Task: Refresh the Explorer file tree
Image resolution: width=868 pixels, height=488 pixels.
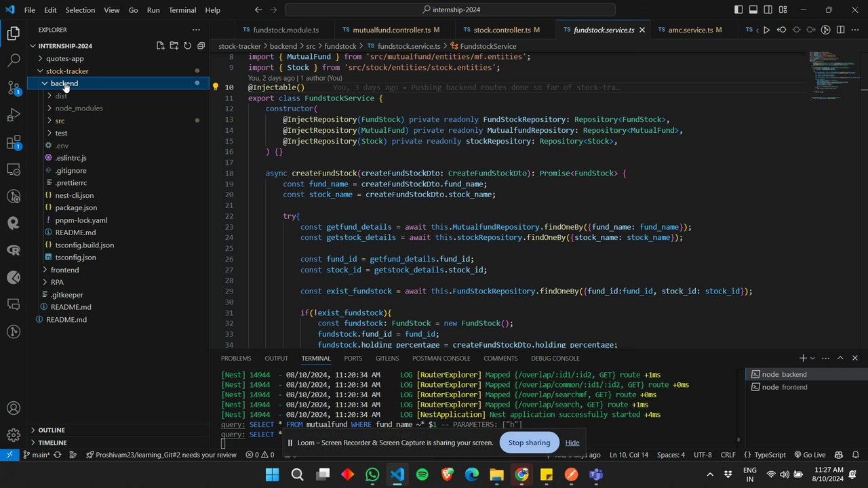Action: pyautogui.click(x=188, y=46)
